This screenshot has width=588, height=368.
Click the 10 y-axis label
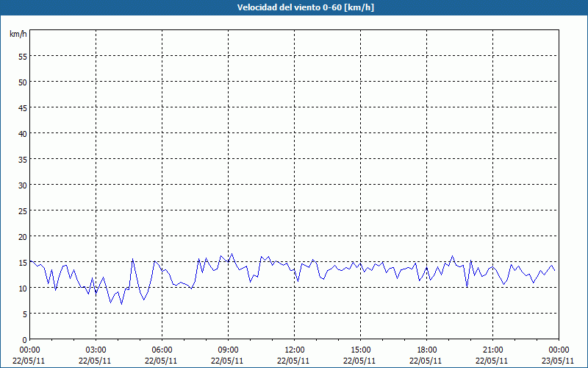tap(23, 289)
